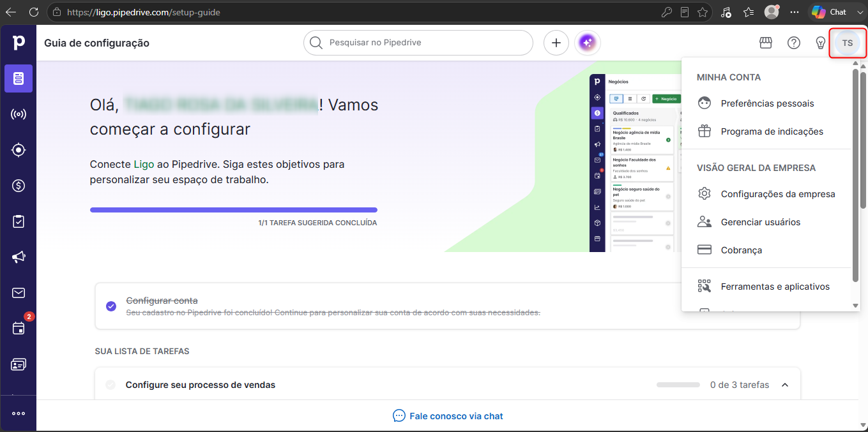Screen dimensions: 868x432
Task: Select Ferramentas e aplicativos menu item
Action: (766, 287)
